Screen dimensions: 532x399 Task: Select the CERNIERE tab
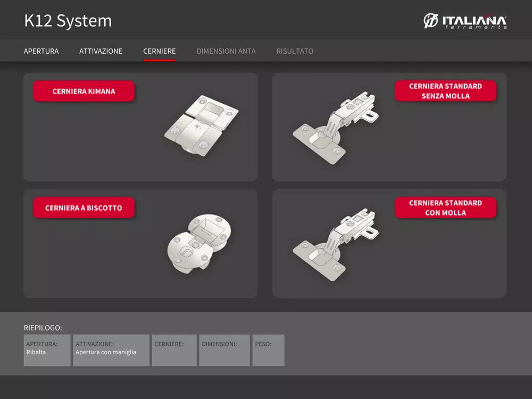(x=160, y=51)
